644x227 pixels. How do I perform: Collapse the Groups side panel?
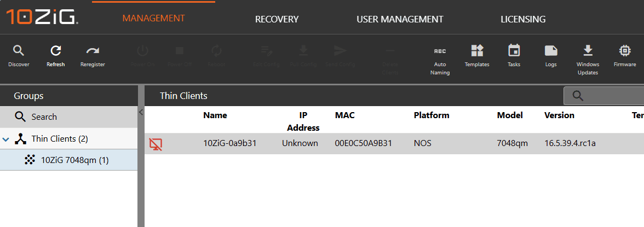coord(141,112)
